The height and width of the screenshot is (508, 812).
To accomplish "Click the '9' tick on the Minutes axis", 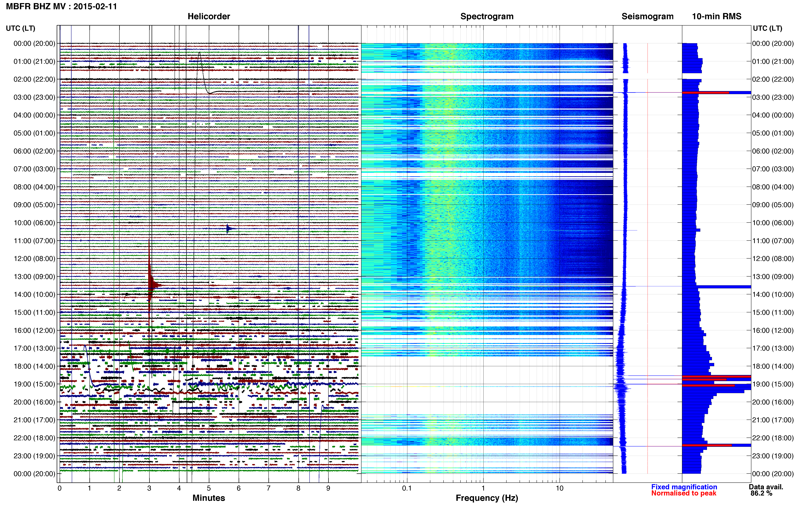I will coord(328,488).
